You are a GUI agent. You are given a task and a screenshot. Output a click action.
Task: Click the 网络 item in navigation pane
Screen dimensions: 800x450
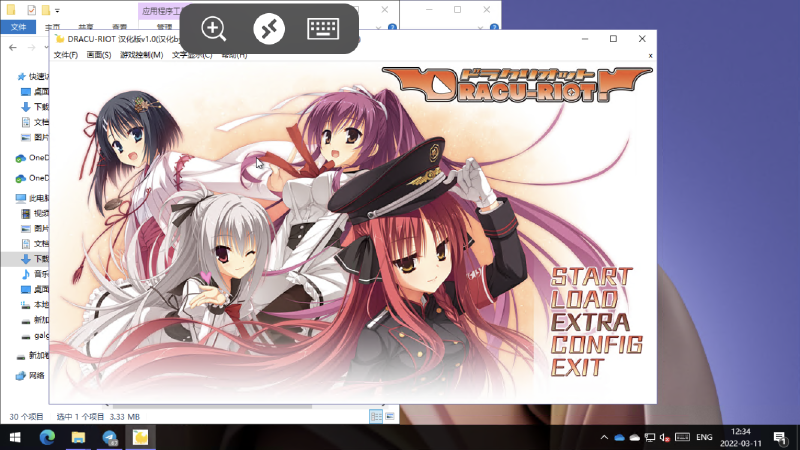coord(37,376)
